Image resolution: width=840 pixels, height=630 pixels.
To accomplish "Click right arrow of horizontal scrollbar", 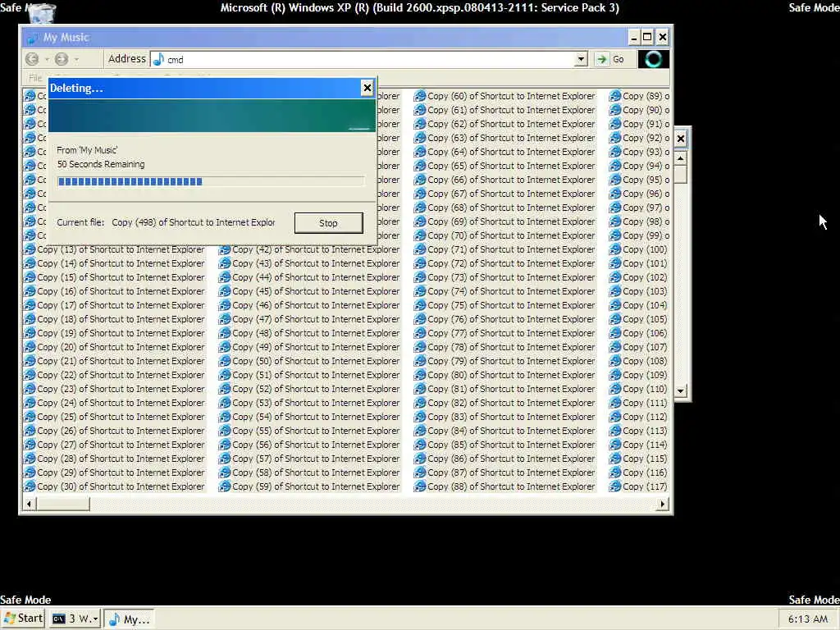I will (663, 504).
